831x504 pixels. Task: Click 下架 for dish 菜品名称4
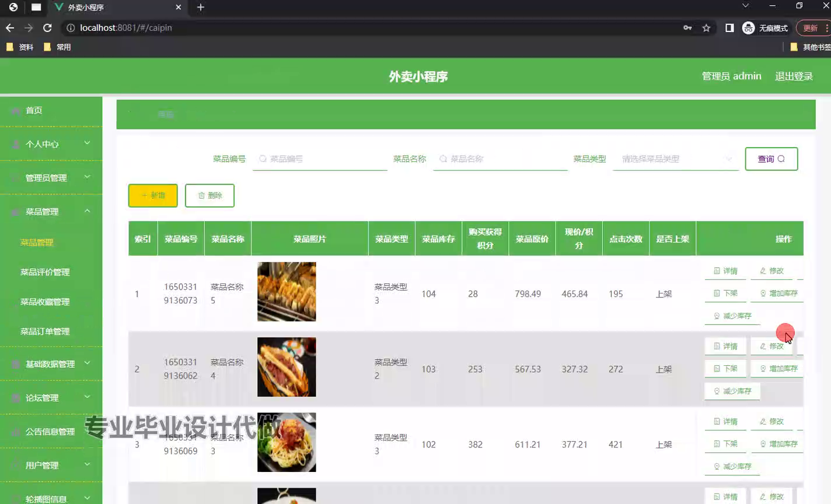(725, 369)
